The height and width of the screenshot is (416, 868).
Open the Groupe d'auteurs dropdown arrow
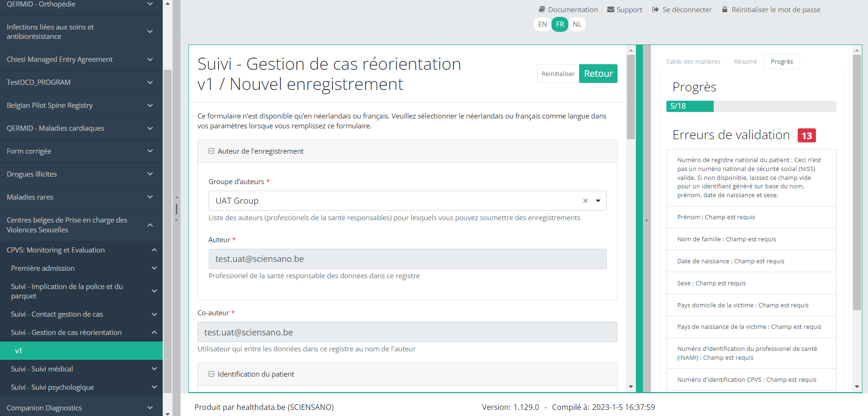coord(598,201)
